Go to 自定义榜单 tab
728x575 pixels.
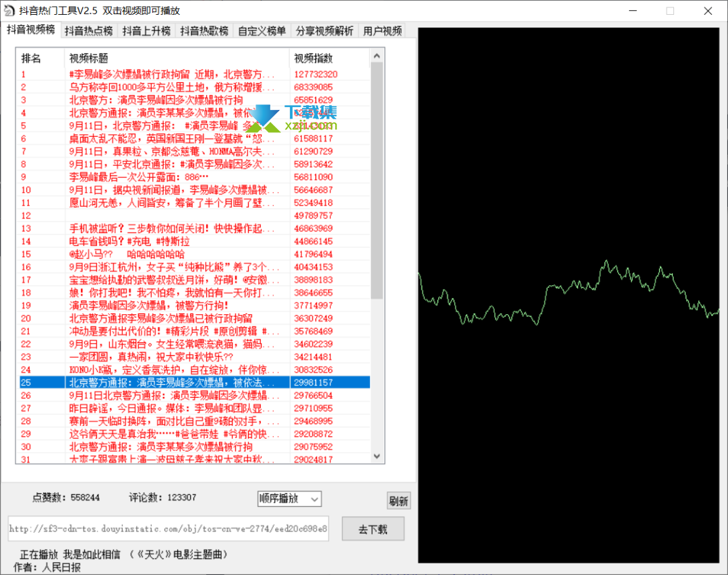pyautogui.click(x=262, y=31)
